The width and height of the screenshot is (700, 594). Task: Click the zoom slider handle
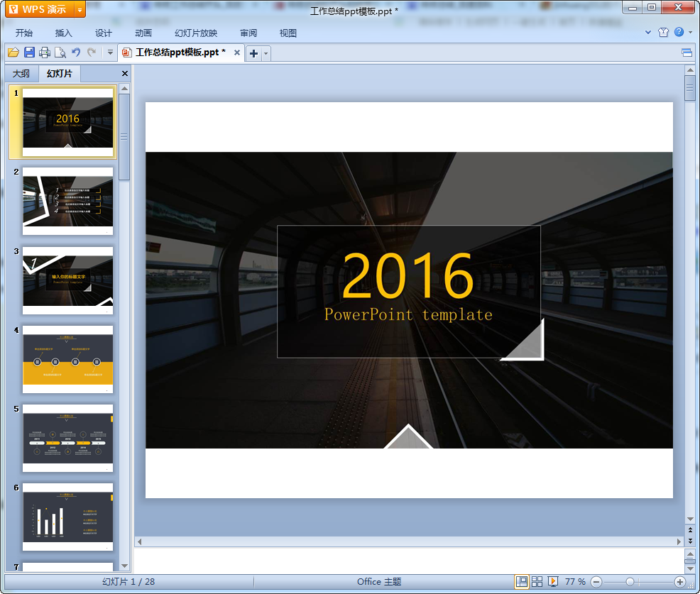tap(630, 581)
